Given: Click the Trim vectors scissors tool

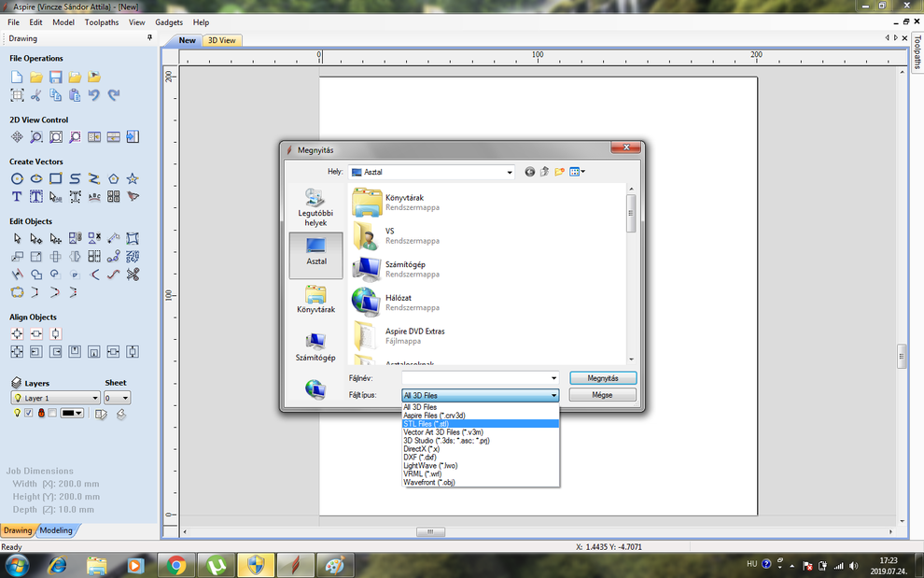Looking at the screenshot, I should (x=133, y=275).
